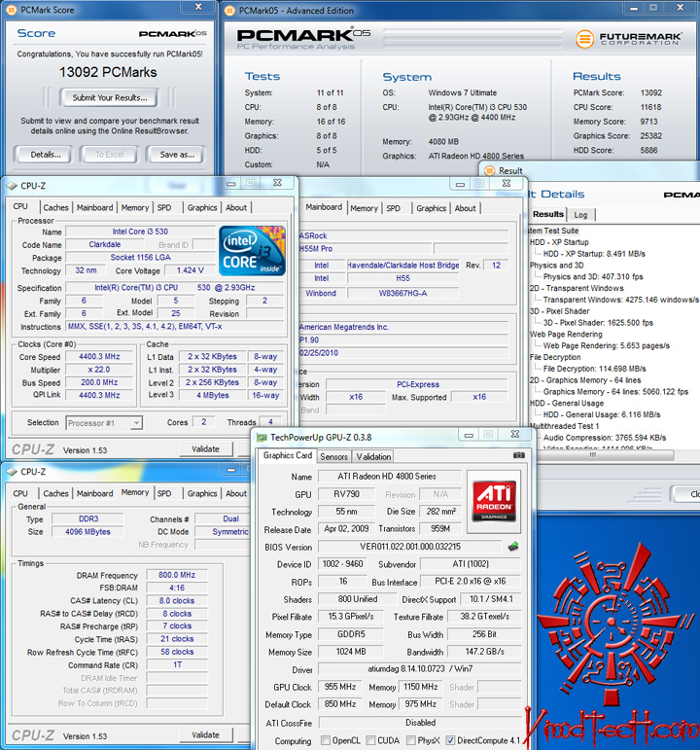Click the Futuremark orange logo icon

point(584,38)
